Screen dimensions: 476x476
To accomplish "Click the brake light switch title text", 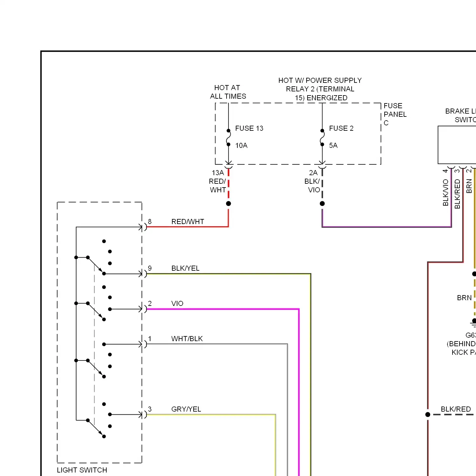I will click(x=460, y=115).
